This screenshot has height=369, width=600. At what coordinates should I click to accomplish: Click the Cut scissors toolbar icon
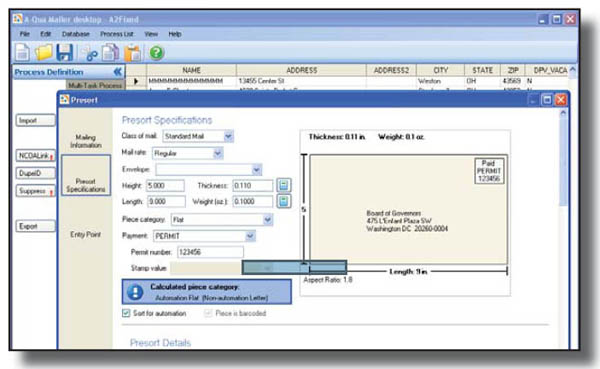coord(90,53)
